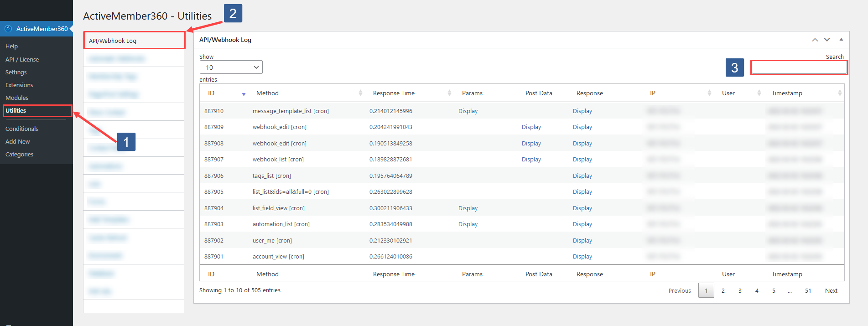The height and width of the screenshot is (326, 868).
Task: Open Categories sidebar item
Action: [19, 154]
